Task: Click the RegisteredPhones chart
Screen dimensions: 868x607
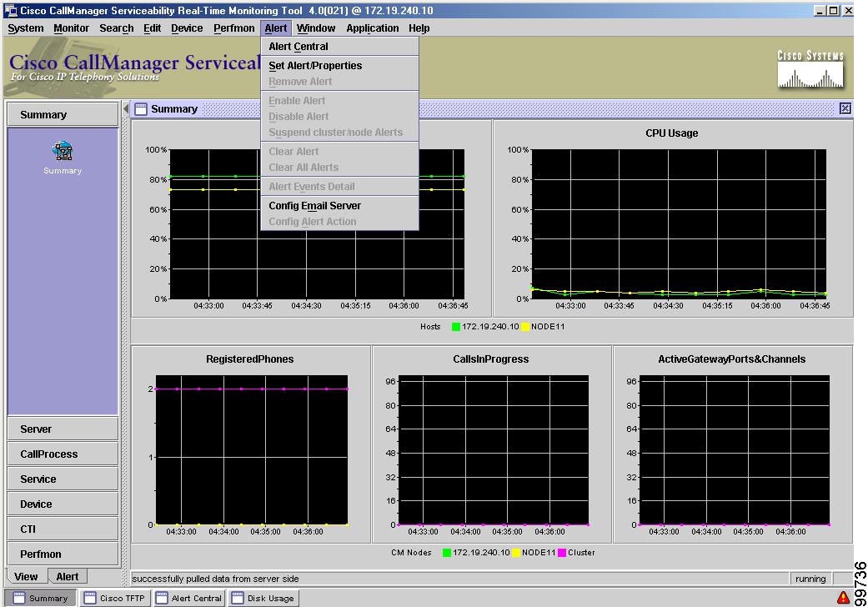Action: [252, 450]
